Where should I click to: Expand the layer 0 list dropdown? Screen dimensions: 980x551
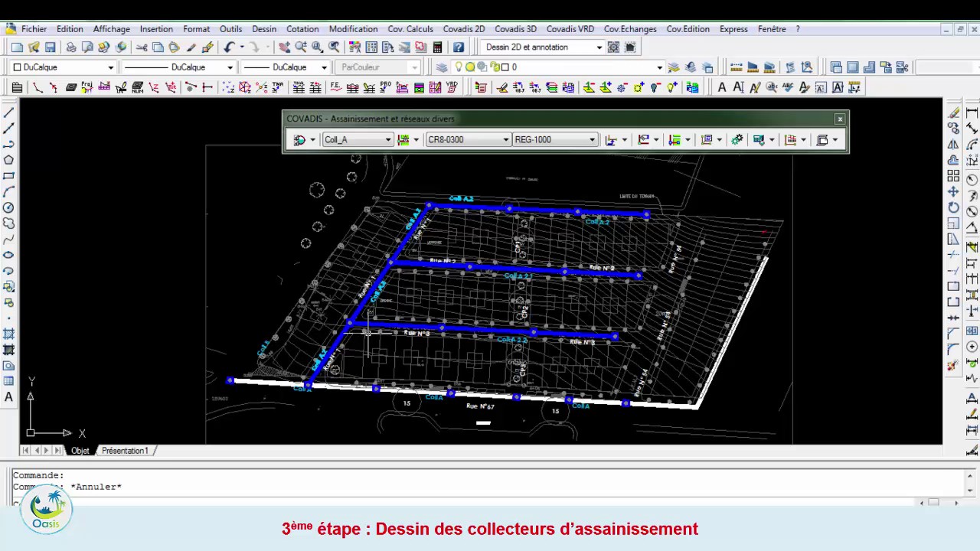(x=659, y=67)
